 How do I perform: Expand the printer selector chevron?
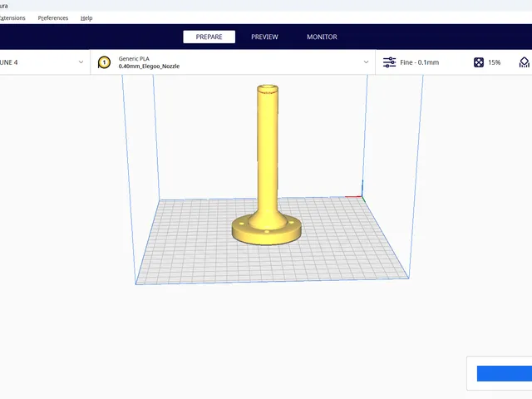point(81,62)
